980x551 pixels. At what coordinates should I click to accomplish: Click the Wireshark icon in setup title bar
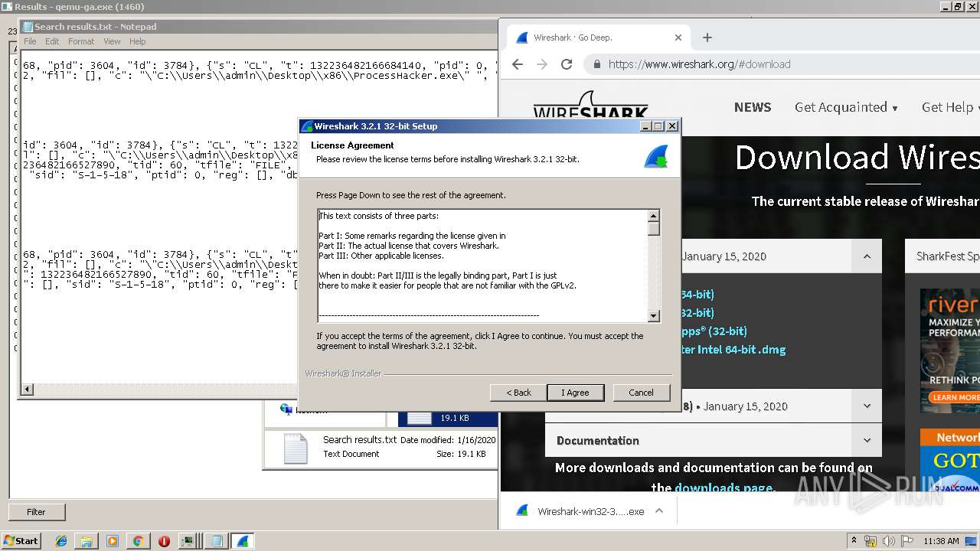[x=307, y=126]
